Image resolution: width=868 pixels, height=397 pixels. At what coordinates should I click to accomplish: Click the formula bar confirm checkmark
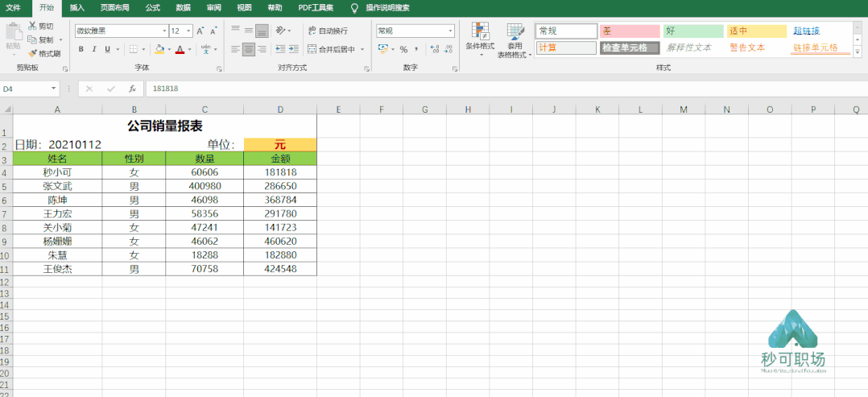tap(111, 89)
